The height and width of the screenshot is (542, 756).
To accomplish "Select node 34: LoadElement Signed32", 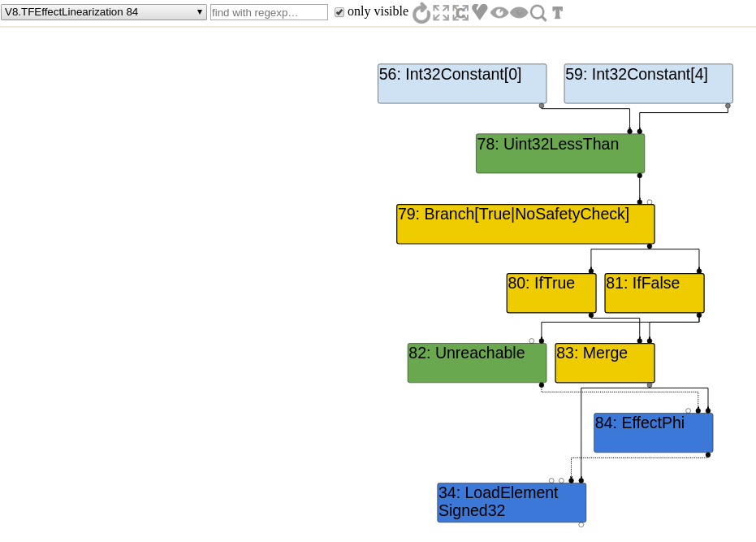I will click(x=512, y=502).
